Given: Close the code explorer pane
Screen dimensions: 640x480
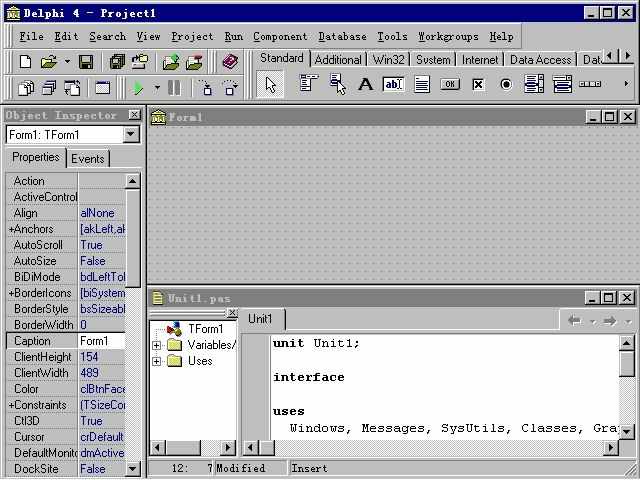Looking at the screenshot, I should (x=232, y=313).
